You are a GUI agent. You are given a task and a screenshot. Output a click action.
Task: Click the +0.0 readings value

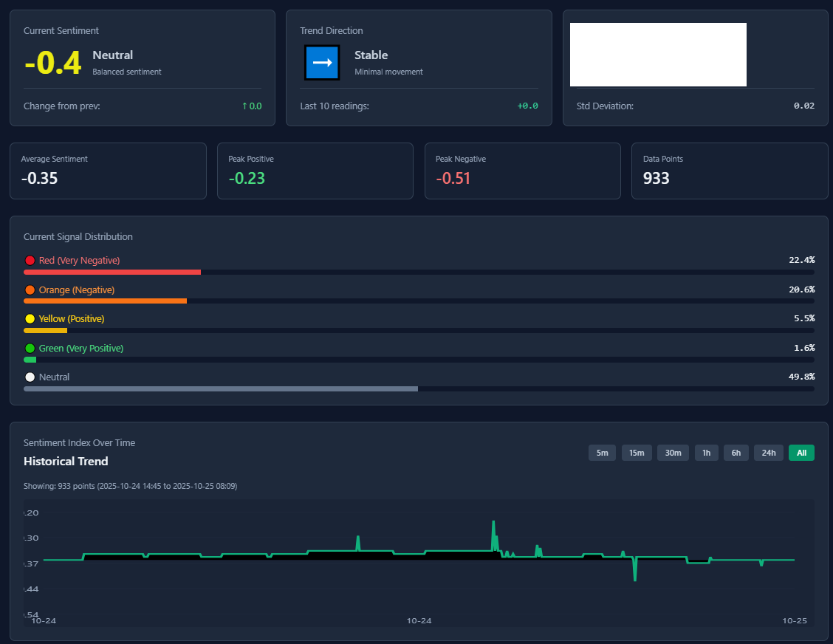point(527,106)
